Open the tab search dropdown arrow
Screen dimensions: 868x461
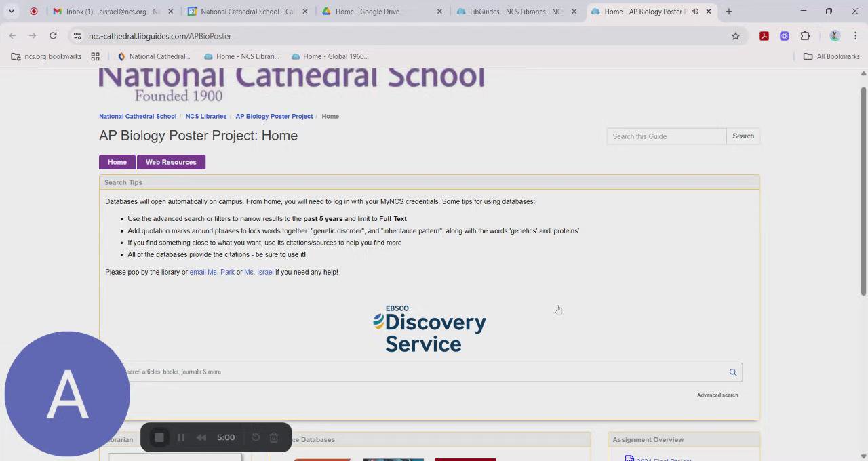point(12,12)
